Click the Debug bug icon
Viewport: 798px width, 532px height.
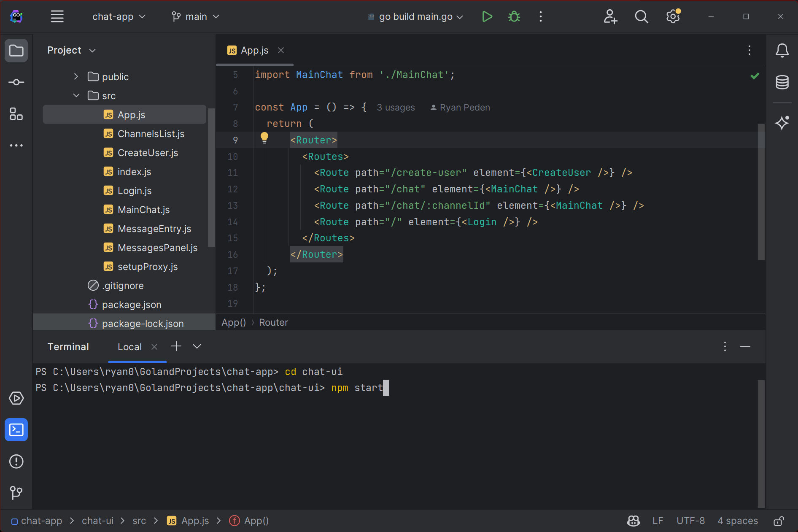(514, 17)
